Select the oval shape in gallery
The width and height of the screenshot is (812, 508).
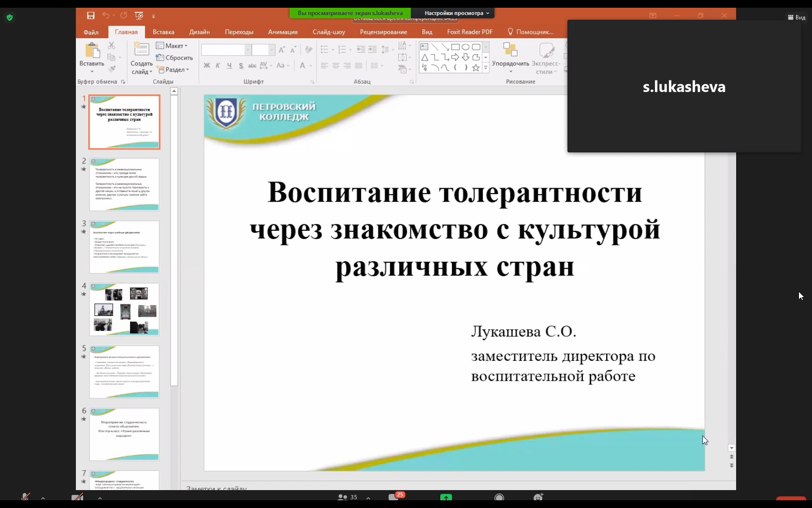click(x=465, y=47)
